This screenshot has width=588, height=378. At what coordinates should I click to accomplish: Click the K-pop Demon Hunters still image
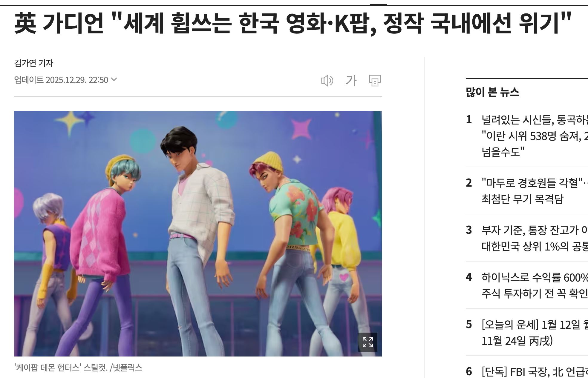(198, 233)
